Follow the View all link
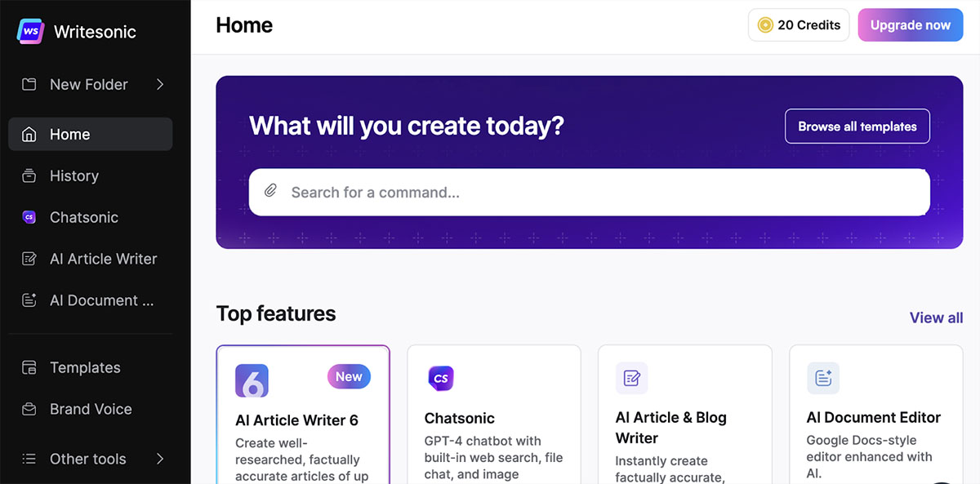Image resolution: width=980 pixels, height=484 pixels. tap(936, 317)
